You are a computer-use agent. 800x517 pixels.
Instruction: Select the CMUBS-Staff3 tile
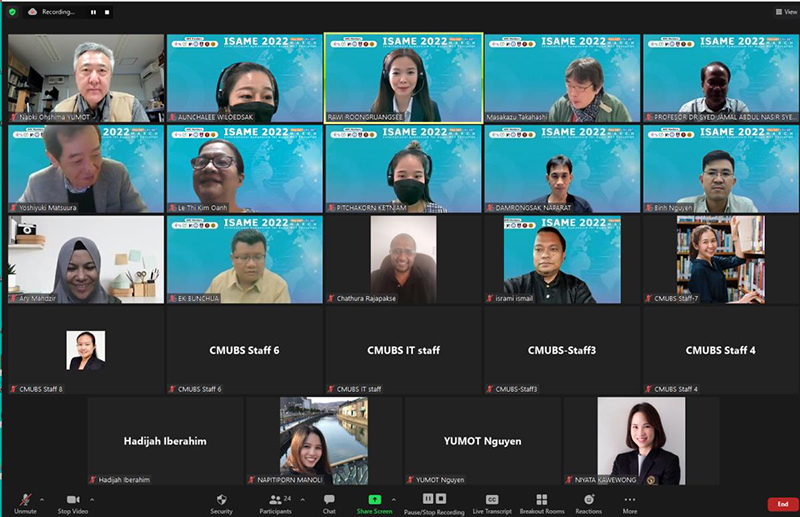[x=562, y=350]
